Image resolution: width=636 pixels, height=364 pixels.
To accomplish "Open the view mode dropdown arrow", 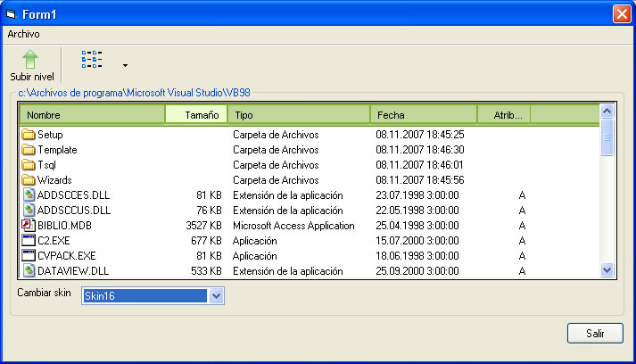I will [x=125, y=65].
